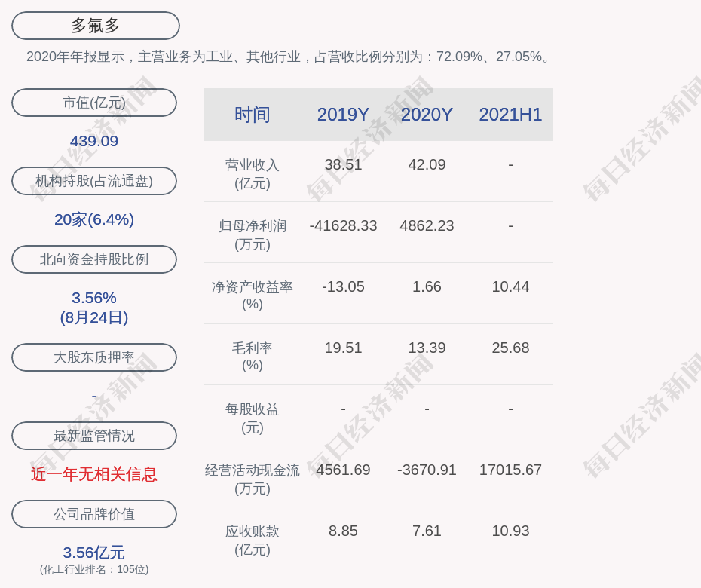Image resolution: width=701 pixels, height=588 pixels.
Task: Select the 2019Y column header
Action: (343, 115)
